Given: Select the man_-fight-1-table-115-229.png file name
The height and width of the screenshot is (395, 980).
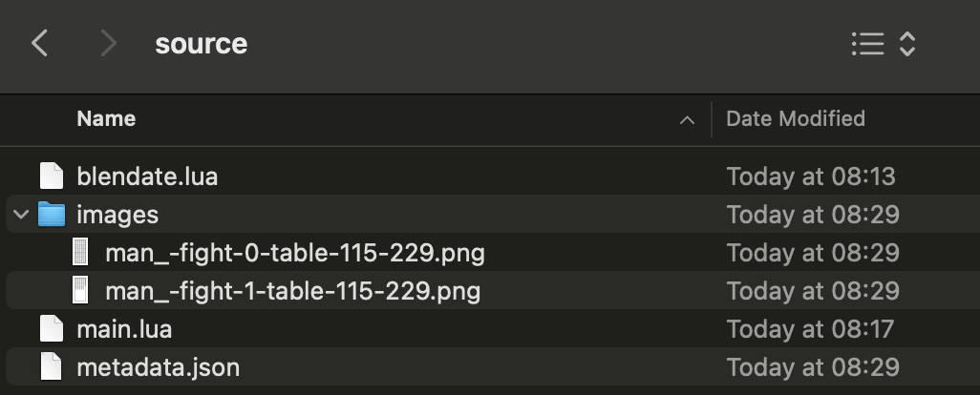Looking at the screenshot, I should [x=293, y=291].
